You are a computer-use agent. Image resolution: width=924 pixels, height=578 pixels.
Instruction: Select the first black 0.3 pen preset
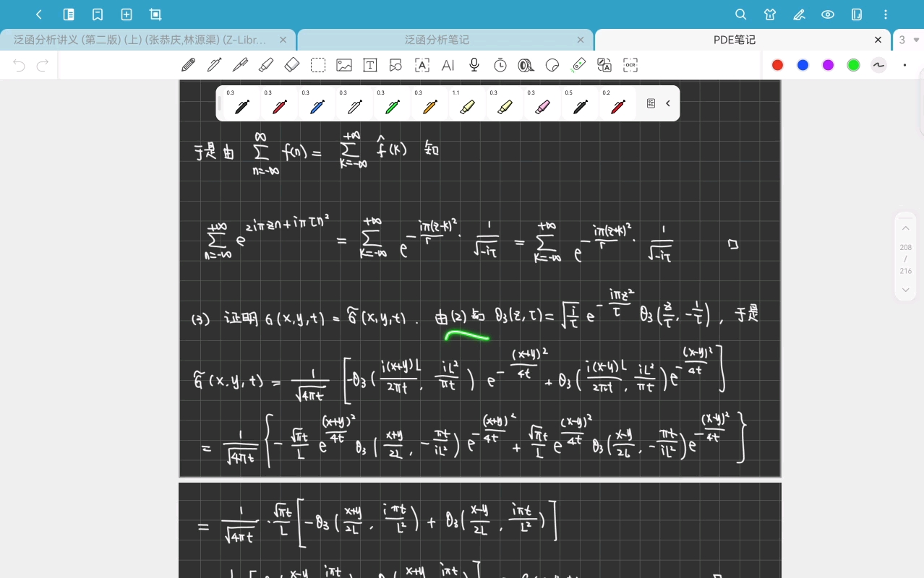click(241, 104)
